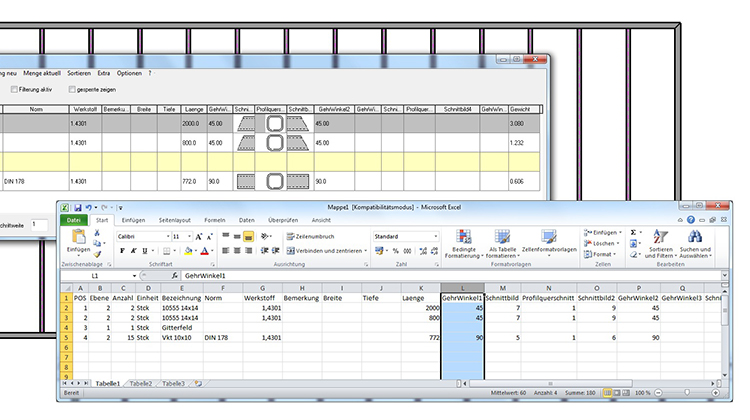Toggle the highlighted align bottom button
Image resolution: width=750 pixels, height=420 pixels.
click(x=249, y=236)
